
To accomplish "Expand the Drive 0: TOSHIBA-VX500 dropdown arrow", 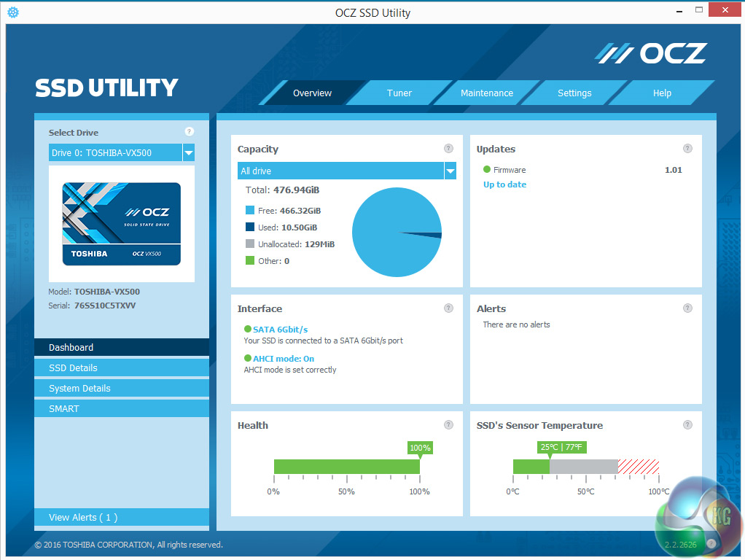I will [x=189, y=152].
